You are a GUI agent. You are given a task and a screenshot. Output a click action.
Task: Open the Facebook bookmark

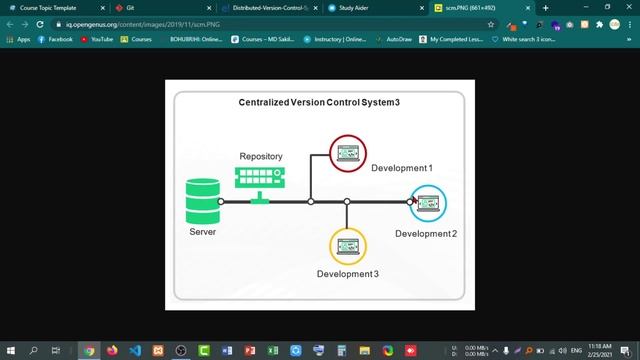click(x=55, y=39)
